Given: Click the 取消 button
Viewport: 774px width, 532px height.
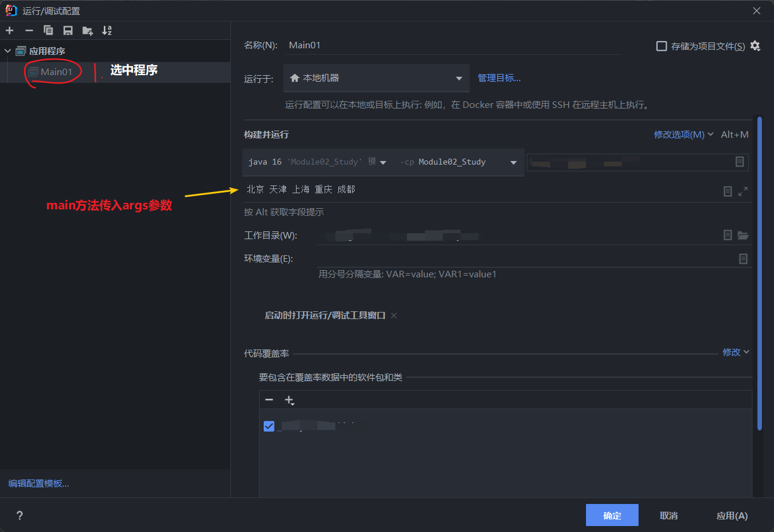Looking at the screenshot, I should 668,516.
